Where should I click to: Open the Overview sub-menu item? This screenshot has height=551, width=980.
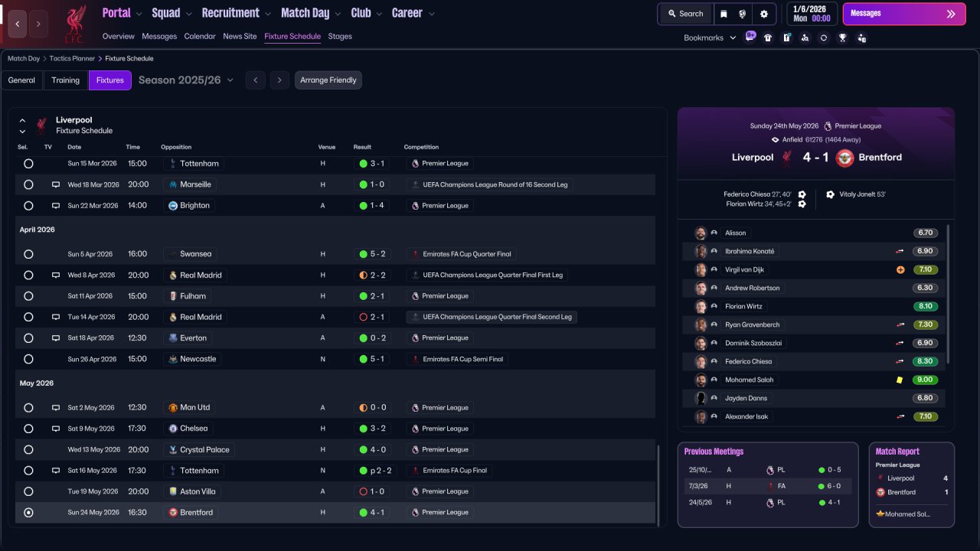click(x=118, y=37)
